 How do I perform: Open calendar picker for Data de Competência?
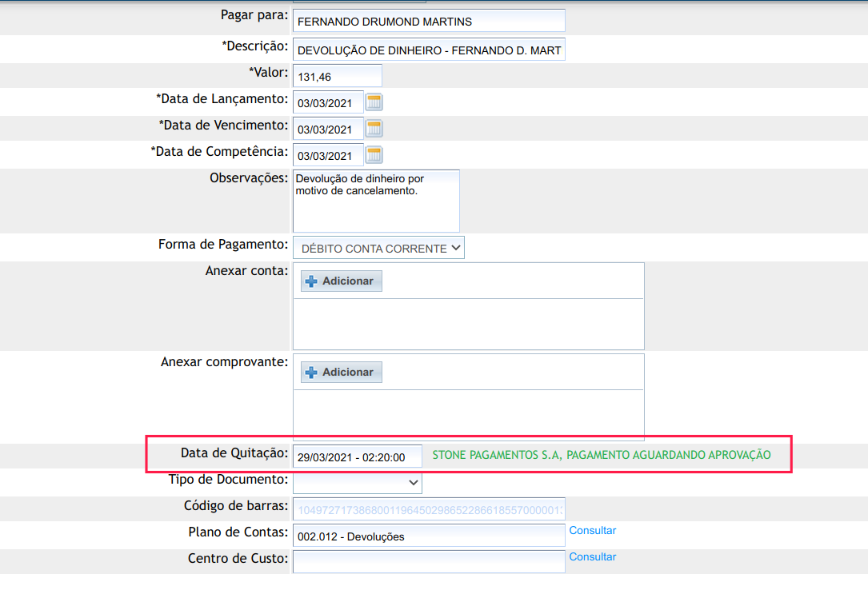pyautogui.click(x=374, y=154)
